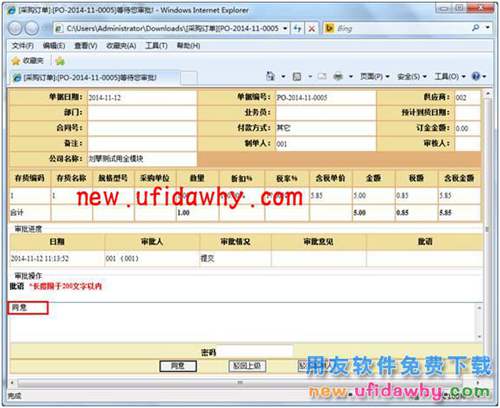
Task: Open the 收藏夹 Favorites button with star
Action: [x=27, y=61]
